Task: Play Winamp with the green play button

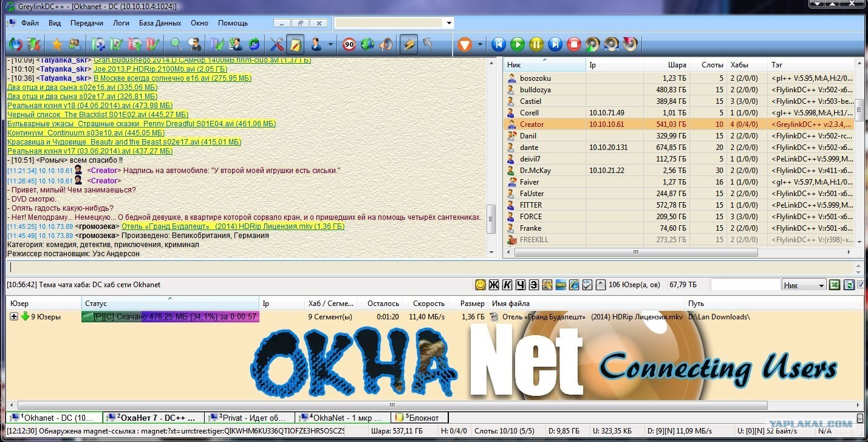Action: click(x=518, y=44)
